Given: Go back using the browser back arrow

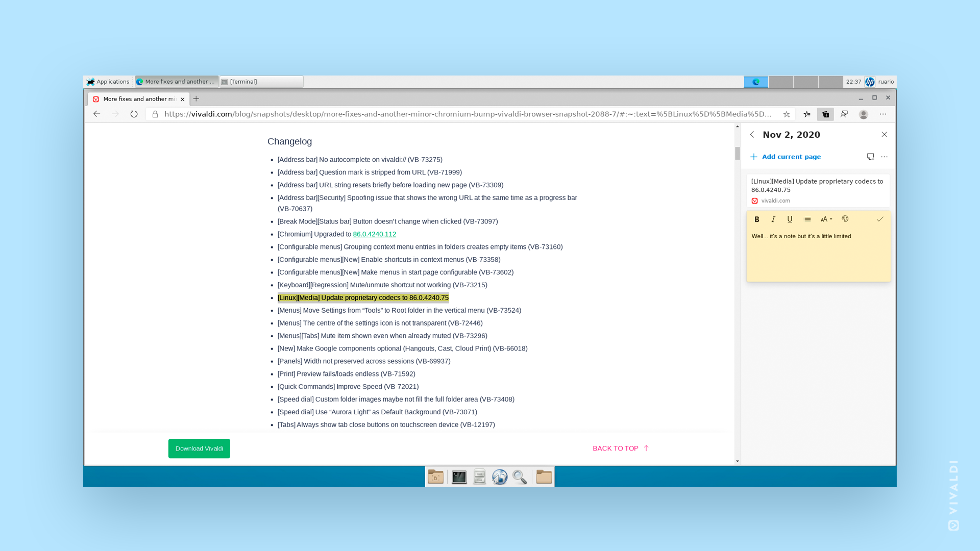Looking at the screenshot, I should coord(96,114).
